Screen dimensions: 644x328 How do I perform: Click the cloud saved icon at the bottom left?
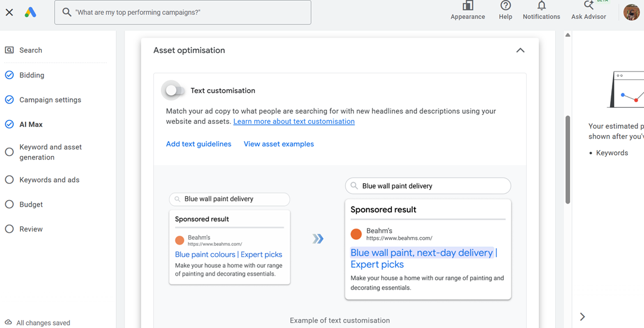(x=8, y=323)
